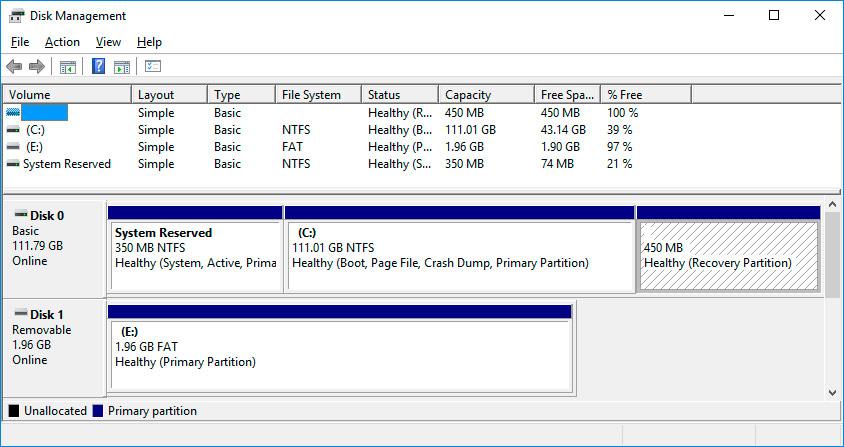Click Healthy (S... status of System Reserved
Screen dimensions: 844x447
(400, 164)
